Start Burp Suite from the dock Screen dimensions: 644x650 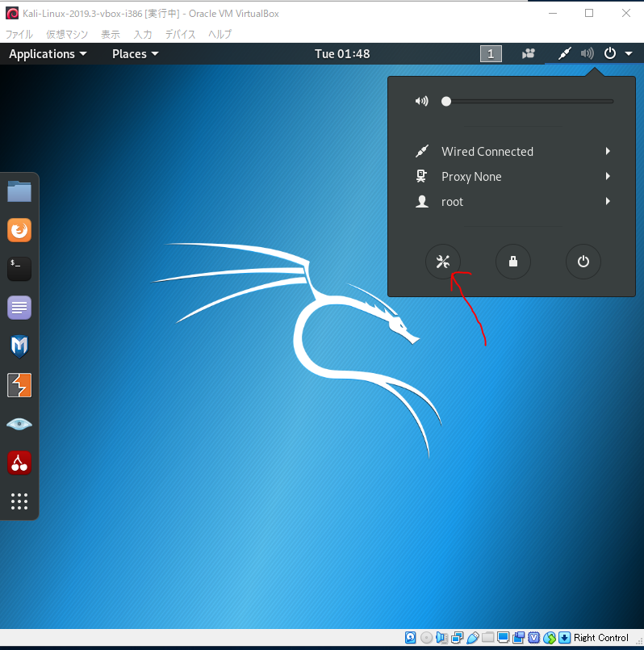pos(19,385)
